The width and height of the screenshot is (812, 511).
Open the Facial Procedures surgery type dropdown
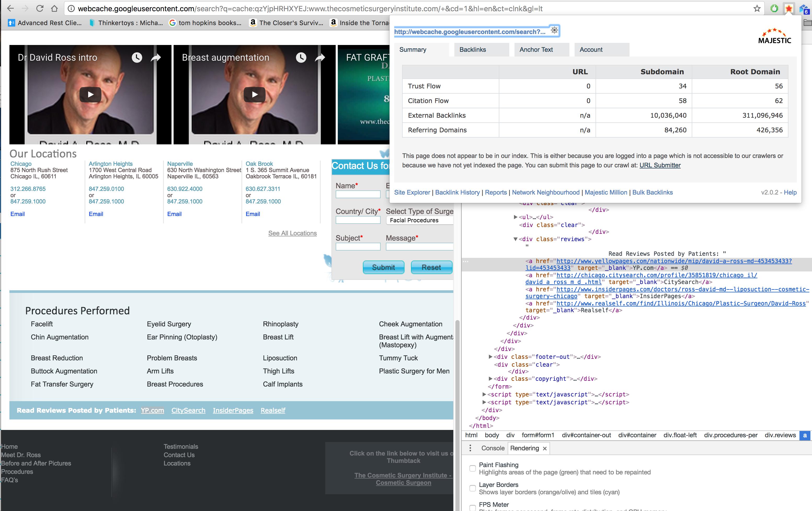tap(420, 220)
